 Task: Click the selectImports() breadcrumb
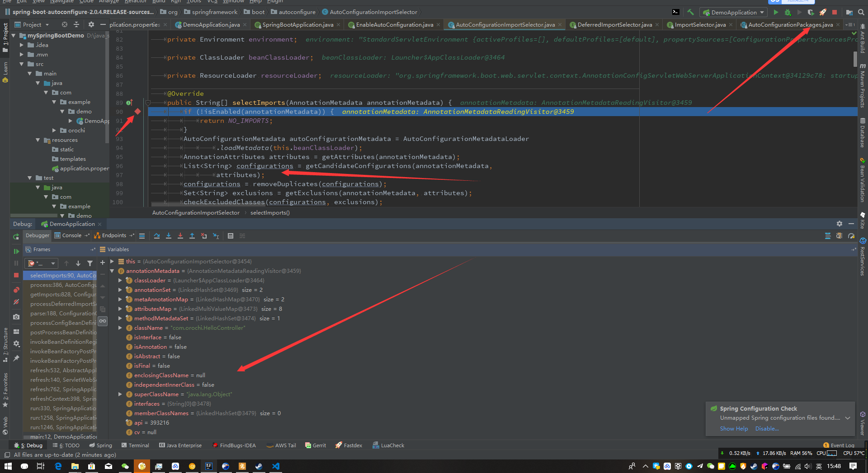[x=270, y=213]
